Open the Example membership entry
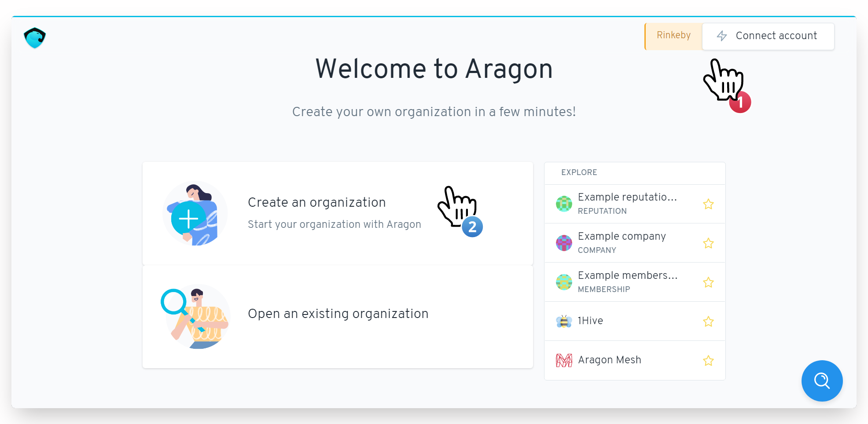This screenshot has width=868, height=424. click(x=635, y=282)
